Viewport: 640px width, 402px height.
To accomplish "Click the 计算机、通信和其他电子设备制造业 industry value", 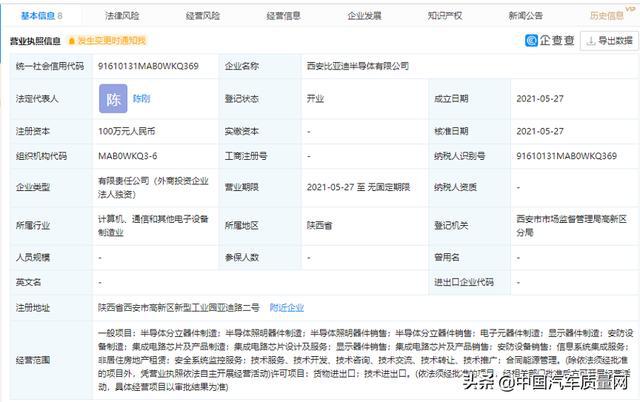I will point(153,226).
